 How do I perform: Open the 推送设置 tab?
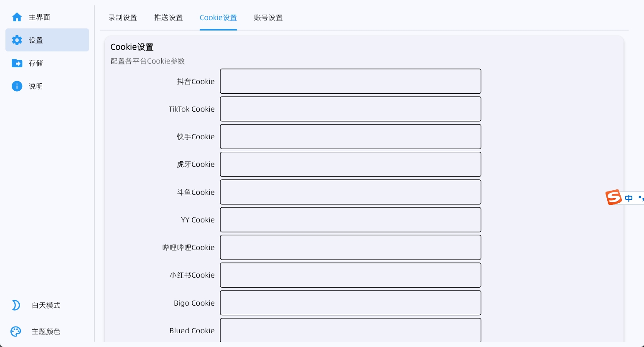coord(168,18)
